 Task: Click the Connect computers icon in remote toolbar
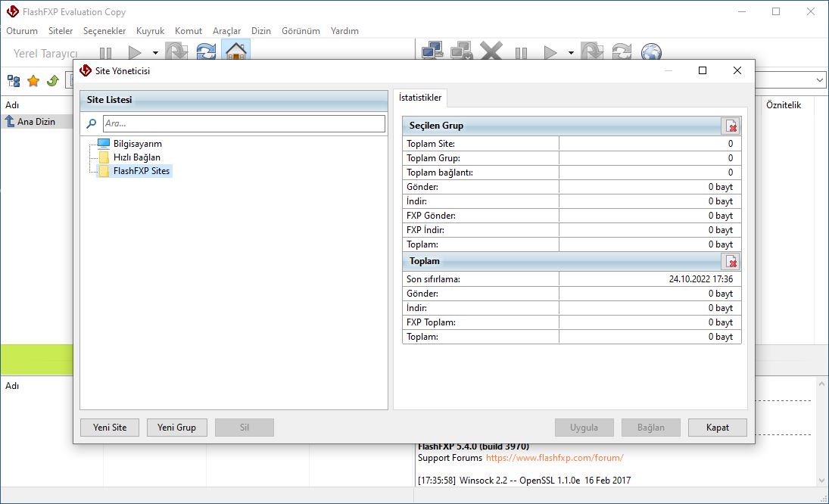point(432,51)
